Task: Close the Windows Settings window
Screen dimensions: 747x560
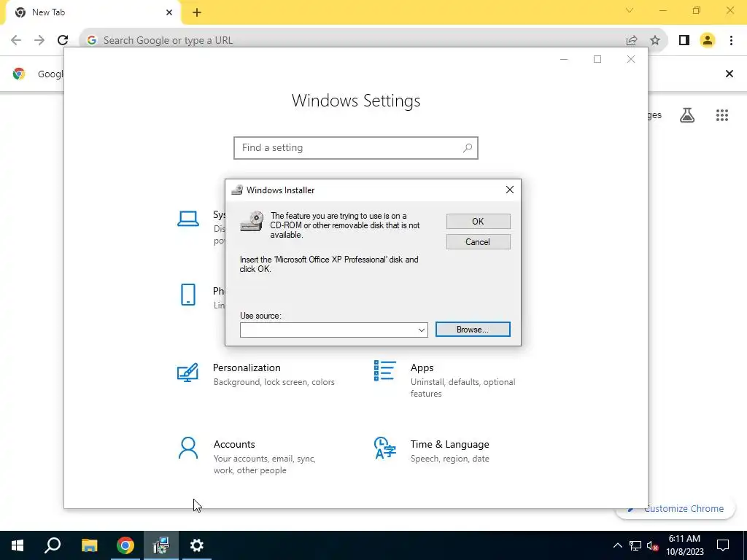Action: point(631,59)
